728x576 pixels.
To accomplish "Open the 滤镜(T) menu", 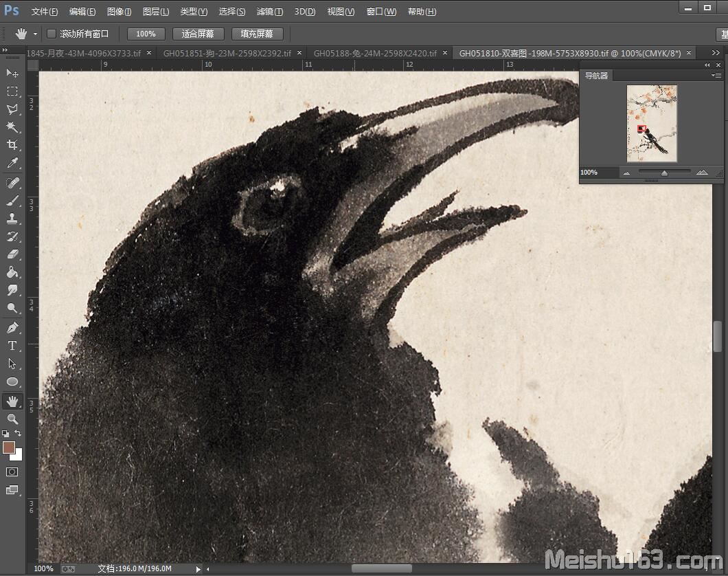I will 270,12.
